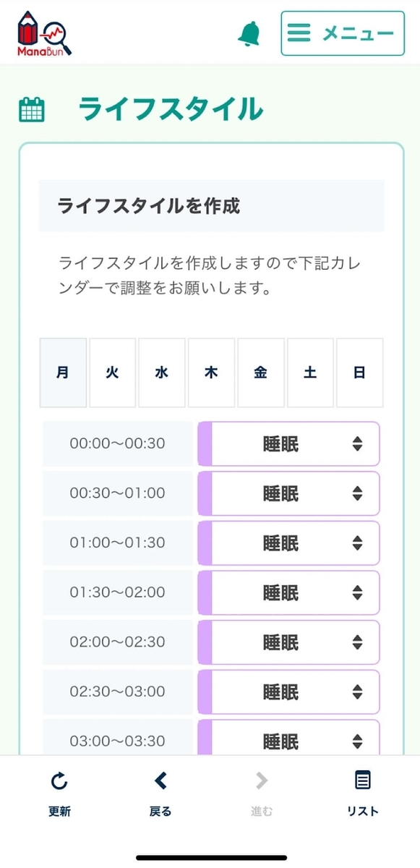The width and height of the screenshot is (420, 868).
Task: Click the 戻る back arrow icon
Action: click(x=160, y=780)
